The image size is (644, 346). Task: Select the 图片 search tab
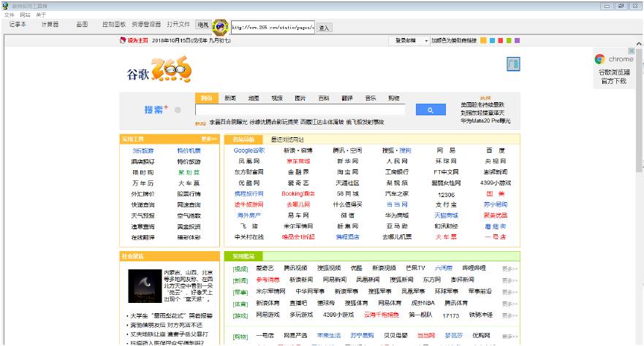(x=300, y=99)
